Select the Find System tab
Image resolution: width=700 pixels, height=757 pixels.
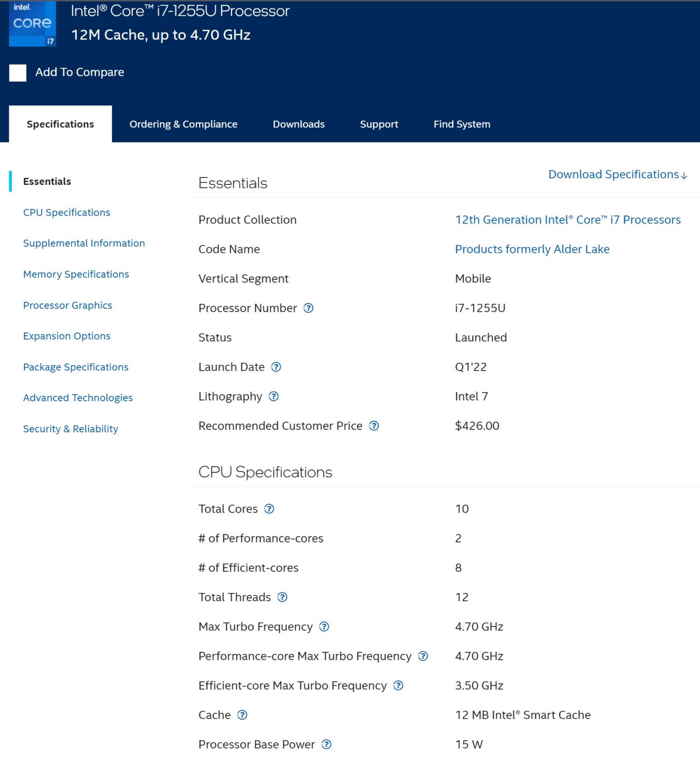(x=462, y=124)
